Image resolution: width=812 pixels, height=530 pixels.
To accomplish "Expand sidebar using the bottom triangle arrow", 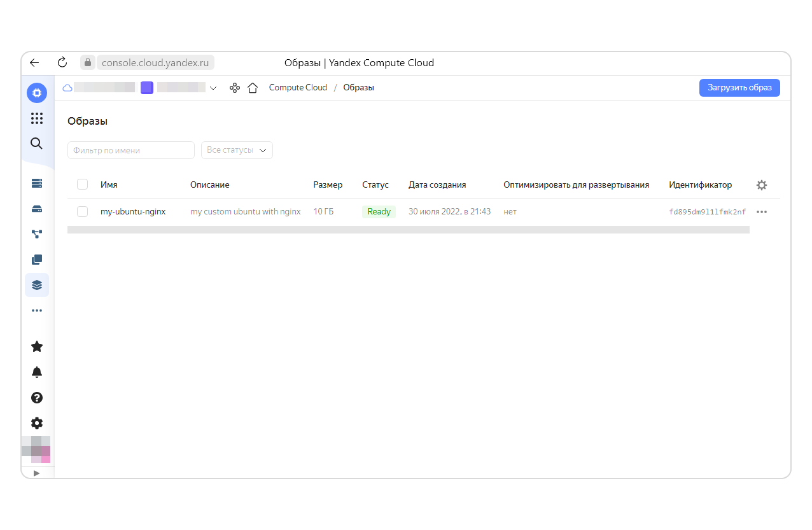I will [36, 473].
